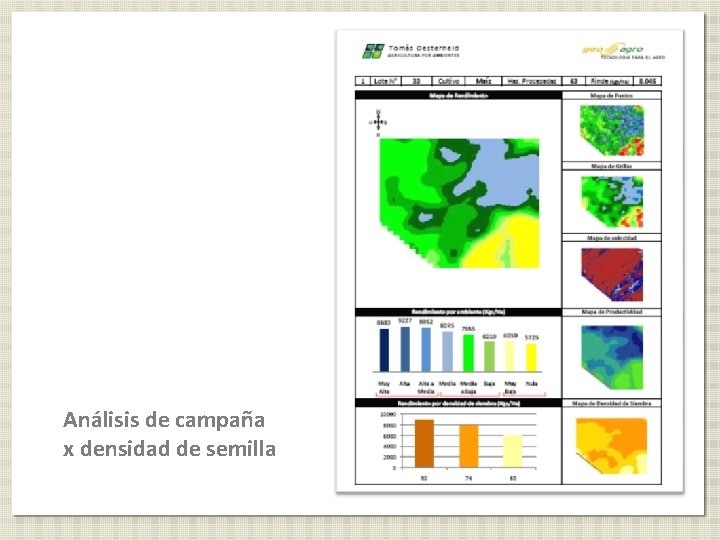Click the Tomás Oesterheld green squares logo
The image size is (720, 540).
click(x=373, y=51)
